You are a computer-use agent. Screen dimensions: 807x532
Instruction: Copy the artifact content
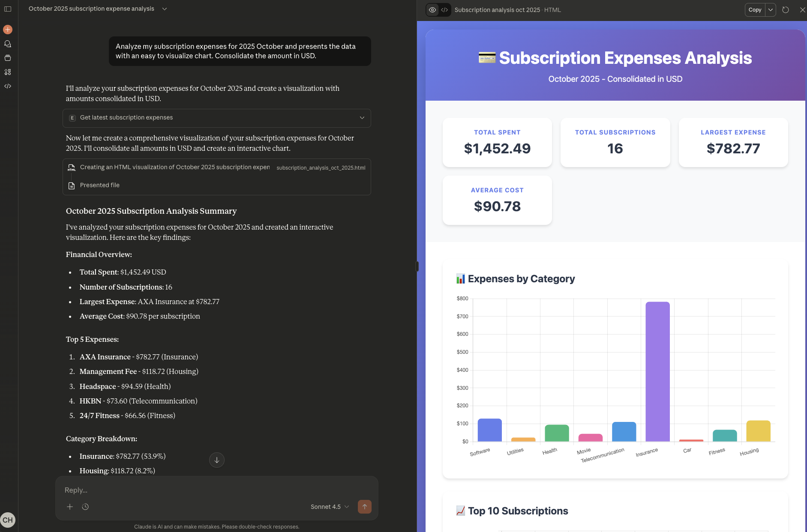pyautogui.click(x=755, y=9)
